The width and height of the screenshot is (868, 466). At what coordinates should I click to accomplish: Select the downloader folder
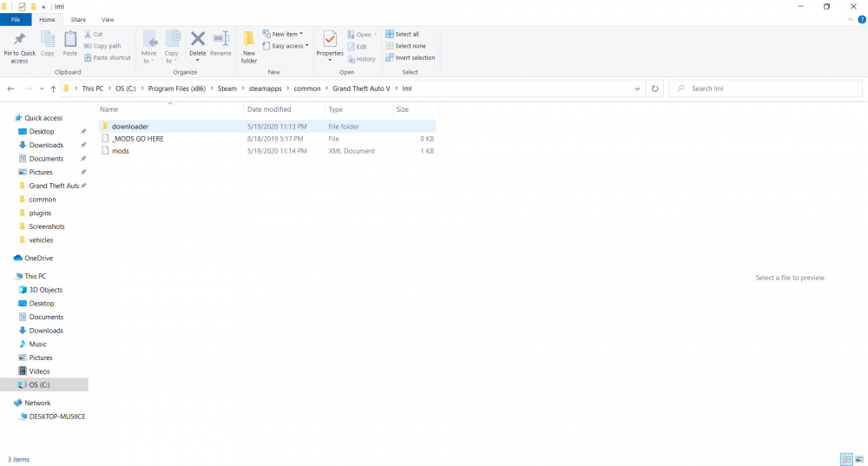point(267,126)
